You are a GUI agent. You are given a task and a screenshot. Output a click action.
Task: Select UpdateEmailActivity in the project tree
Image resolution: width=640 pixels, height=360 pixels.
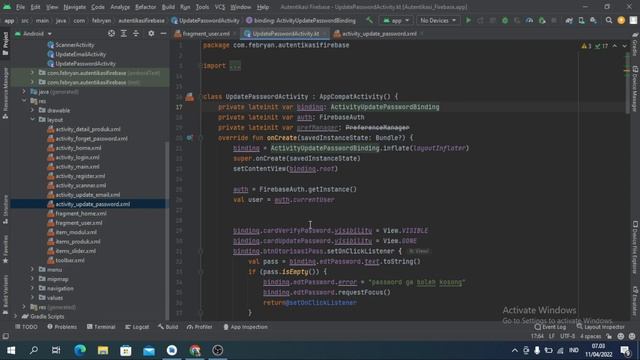[x=80, y=54]
